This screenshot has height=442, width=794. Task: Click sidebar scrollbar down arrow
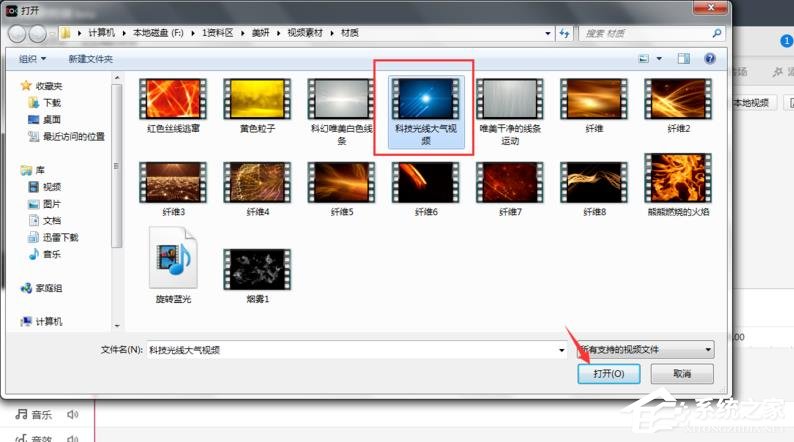point(117,325)
